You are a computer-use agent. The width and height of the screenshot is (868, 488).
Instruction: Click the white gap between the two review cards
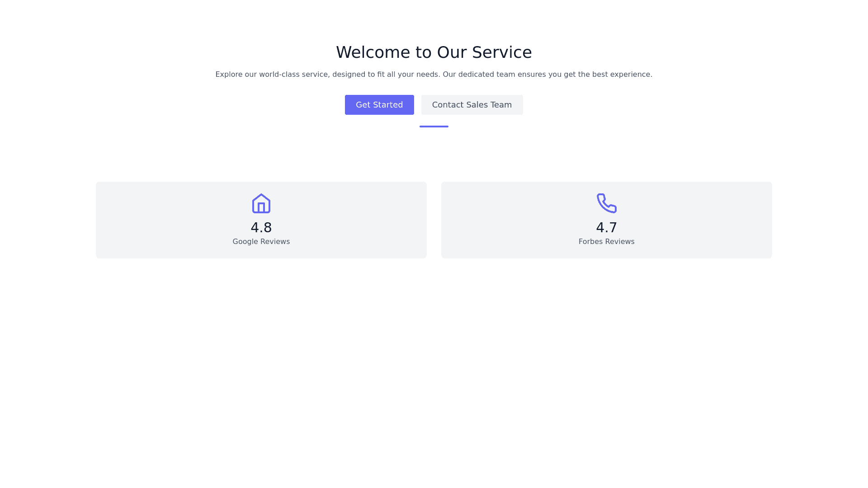click(434, 220)
